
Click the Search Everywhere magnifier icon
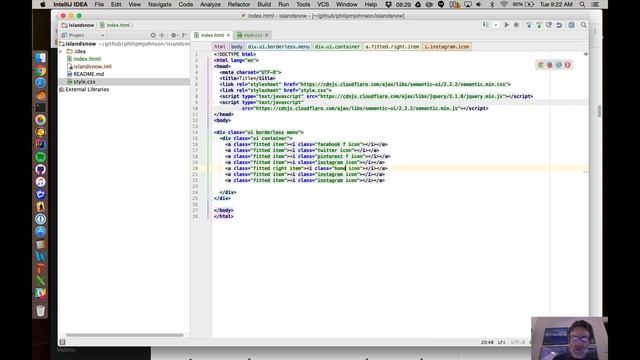[584, 25]
